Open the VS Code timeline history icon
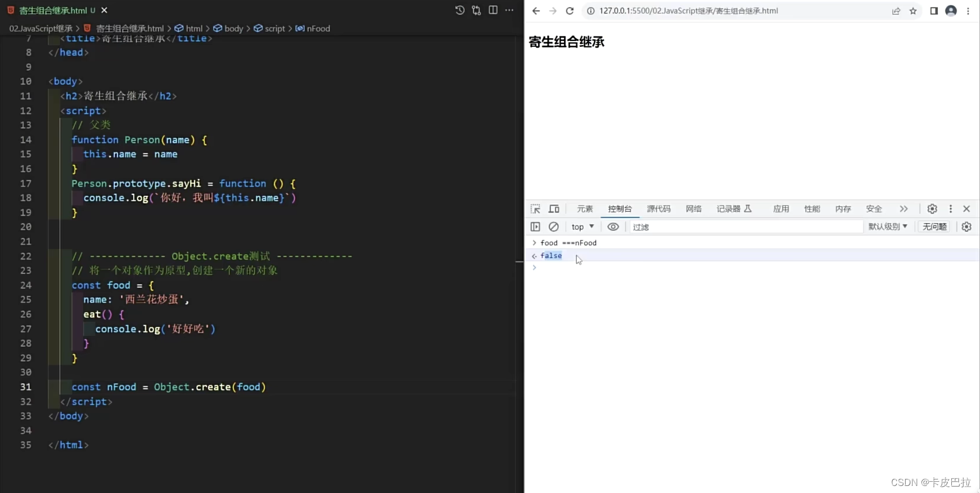This screenshot has height=493, width=980. [x=460, y=11]
